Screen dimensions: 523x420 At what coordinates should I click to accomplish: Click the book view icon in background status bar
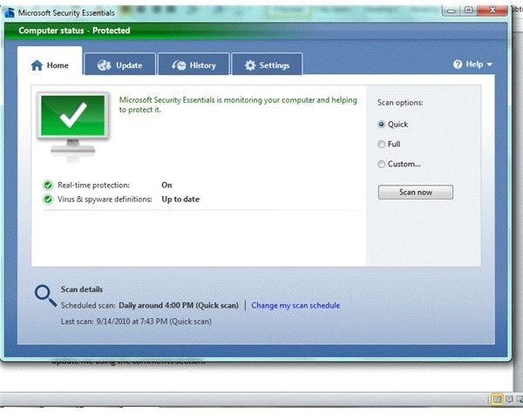(509, 399)
